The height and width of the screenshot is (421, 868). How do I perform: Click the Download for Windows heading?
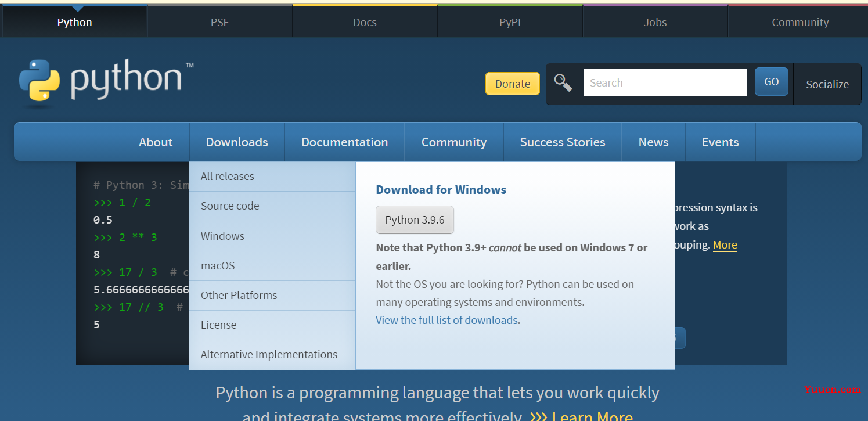(441, 190)
